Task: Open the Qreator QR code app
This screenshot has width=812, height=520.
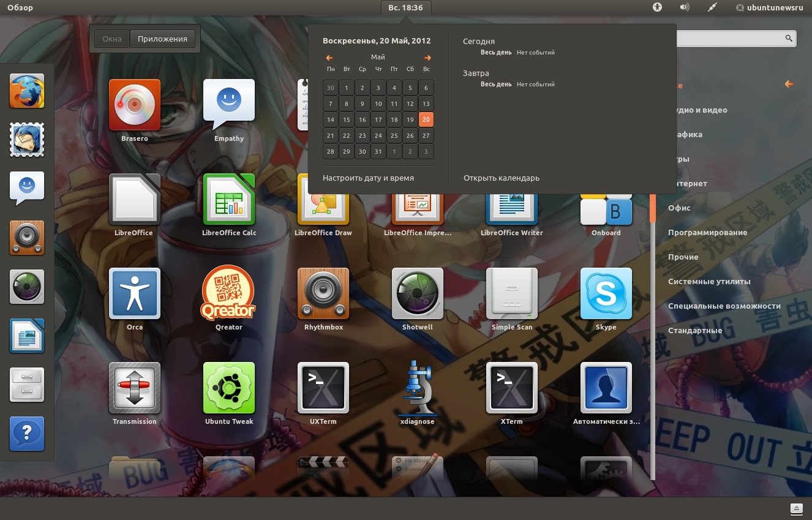Action: pos(229,293)
